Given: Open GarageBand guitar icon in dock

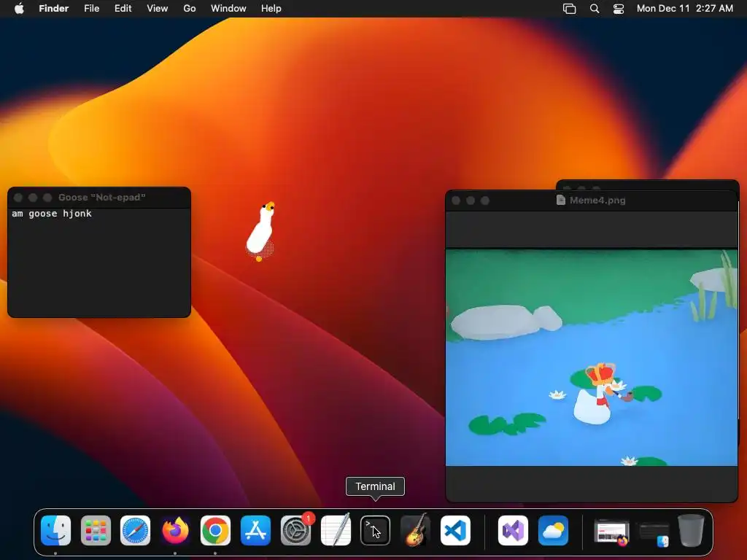Looking at the screenshot, I should [x=415, y=531].
